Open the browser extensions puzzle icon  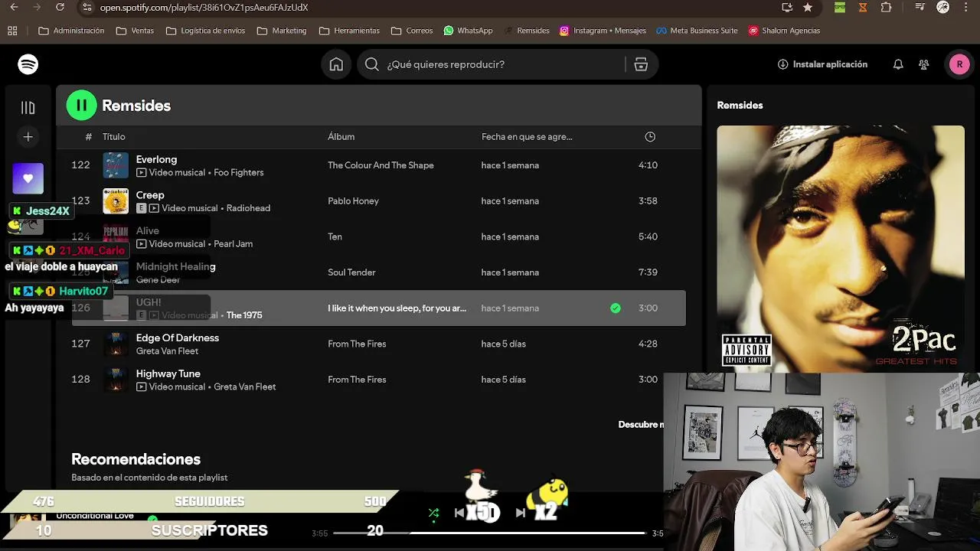click(887, 8)
